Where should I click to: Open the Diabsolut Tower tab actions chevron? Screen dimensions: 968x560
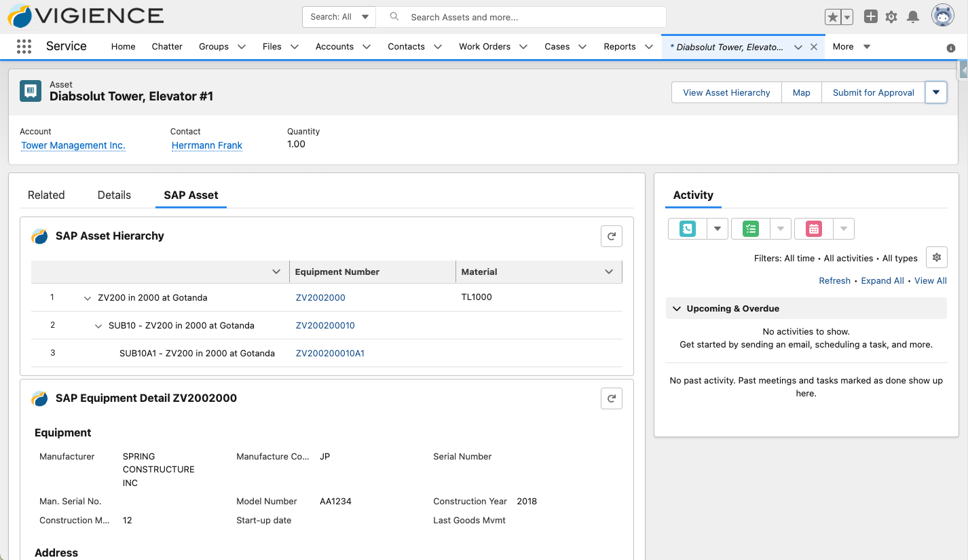tap(798, 47)
